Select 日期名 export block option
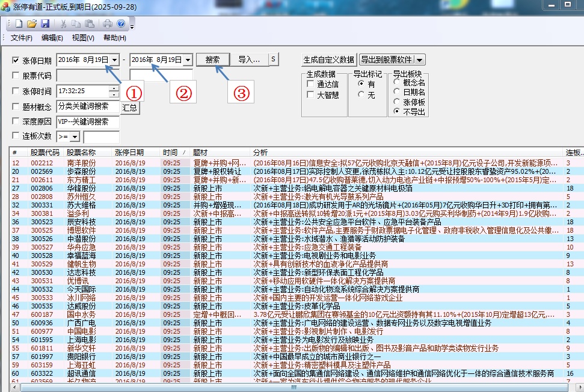 click(397, 91)
